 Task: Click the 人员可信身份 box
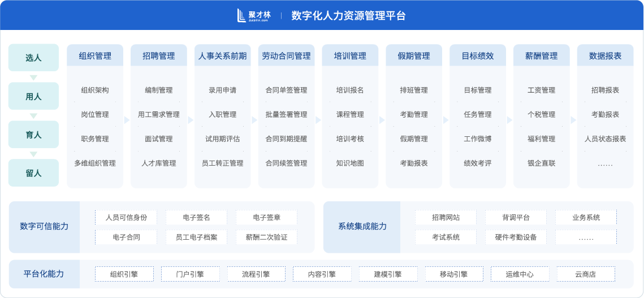tap(126, 218)
